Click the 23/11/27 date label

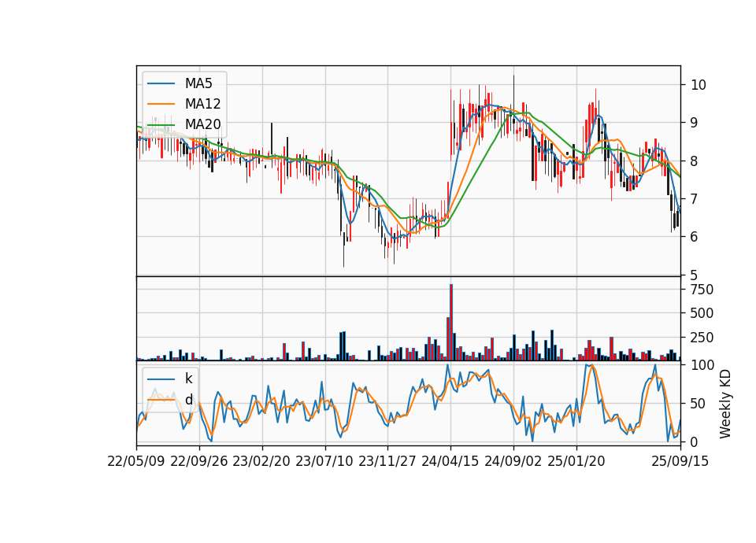387,461
